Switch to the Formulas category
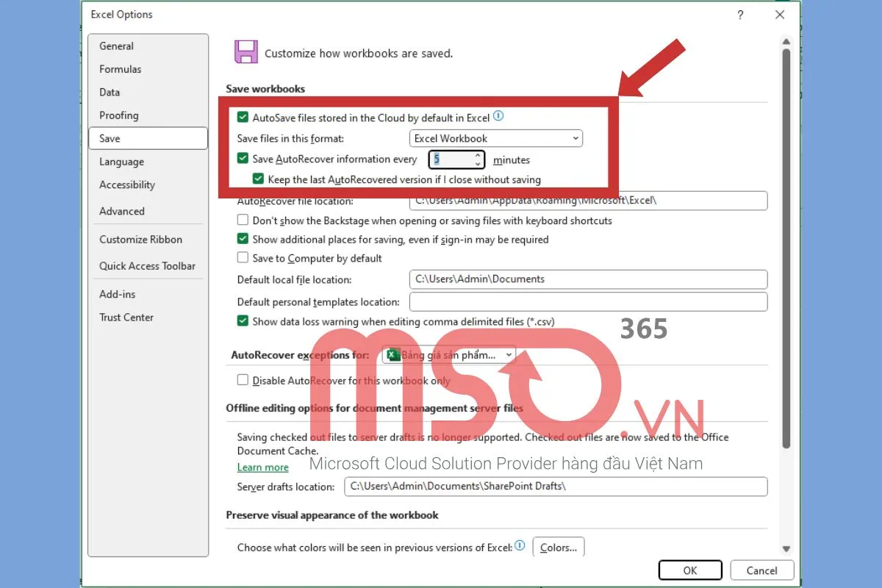The width and height of the screenshot is (882, 588). pyautogui.click(x=121, y=69)
